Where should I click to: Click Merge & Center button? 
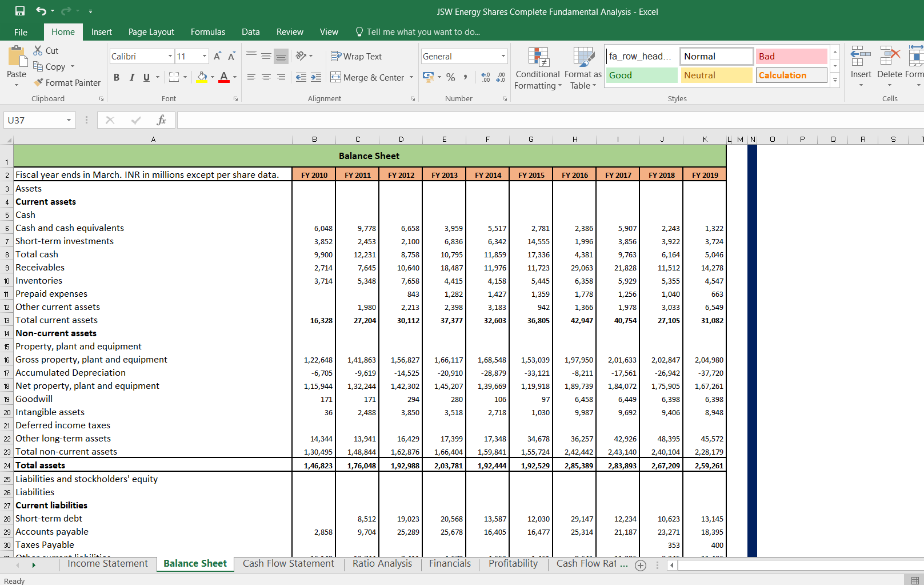367,77
